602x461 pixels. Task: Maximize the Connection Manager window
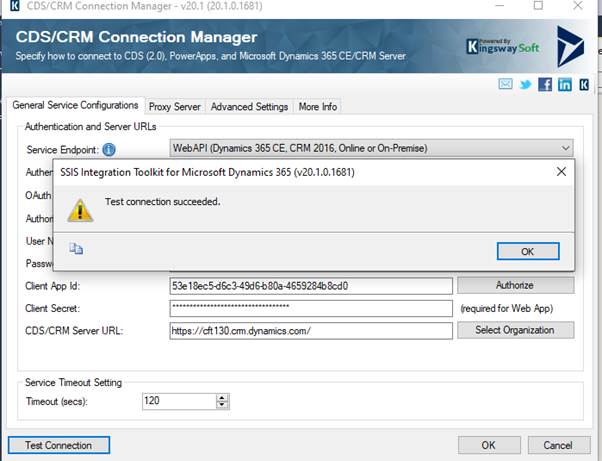click(x=539, y=5)
